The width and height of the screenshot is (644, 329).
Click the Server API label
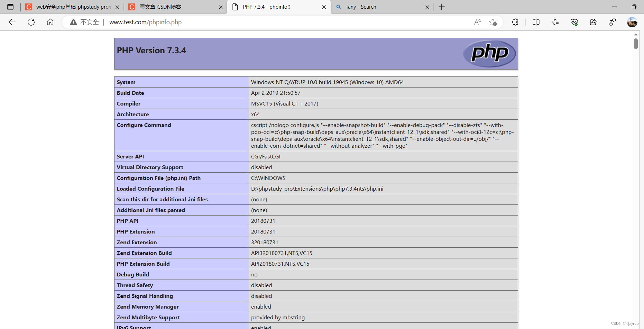pyautogui.click(x=130, y=157)
